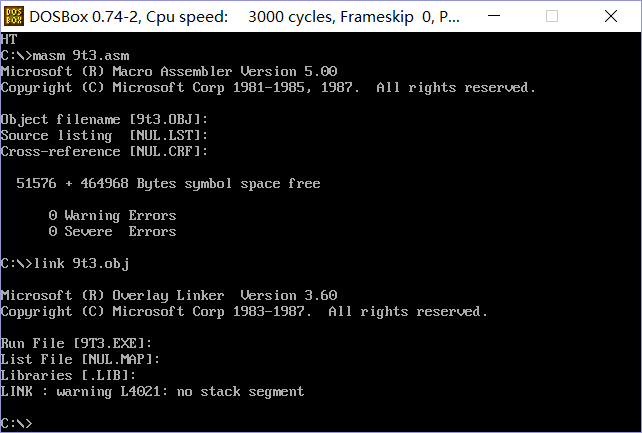Click the Cross-reference [NUL.CRF] line
Viewport: 642px width, 433px height.
click(104, 152)
